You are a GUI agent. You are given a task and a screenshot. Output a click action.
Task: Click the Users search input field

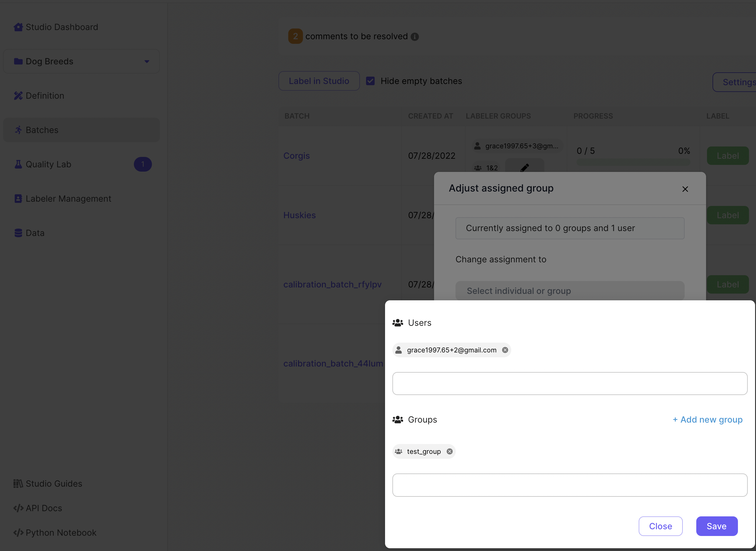pyautogui.click(x=569, y=384)
